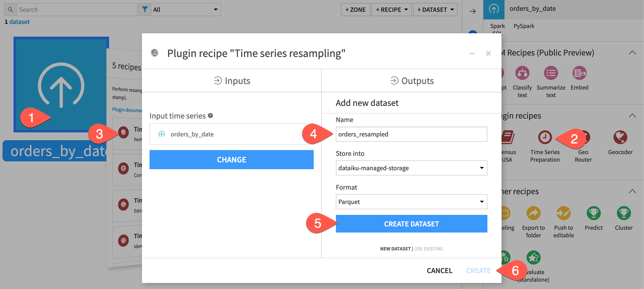Click the Summarize text recipe icon
The width and height of the screenshot is (644, 289).
pos(551,73)
